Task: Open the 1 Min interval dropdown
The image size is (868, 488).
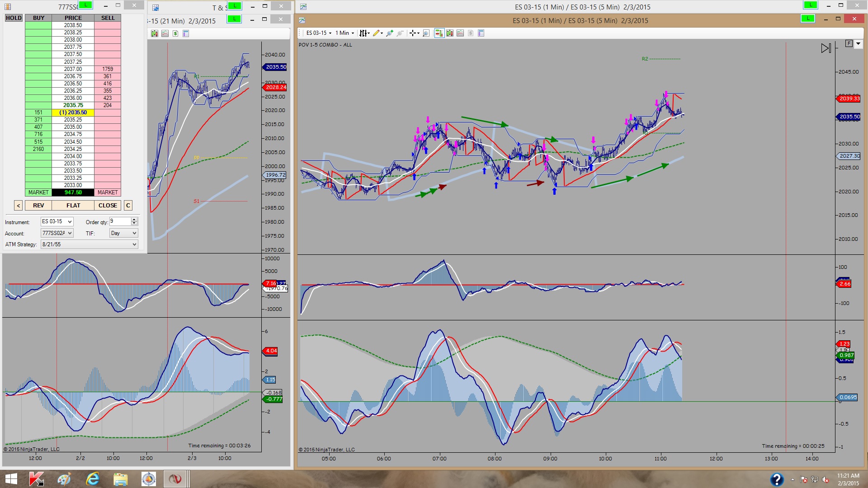Action: point(344,33)
